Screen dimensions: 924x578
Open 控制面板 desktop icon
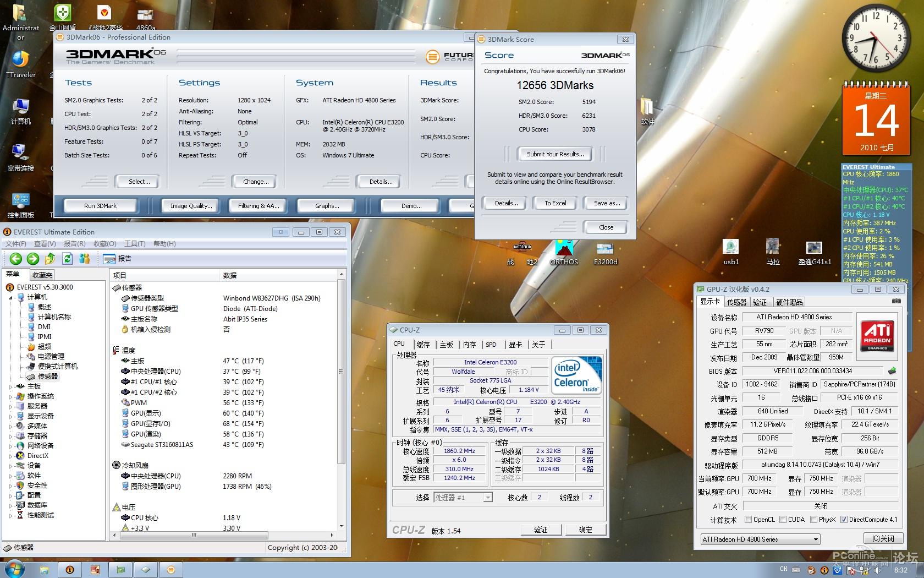pos(21,205)
